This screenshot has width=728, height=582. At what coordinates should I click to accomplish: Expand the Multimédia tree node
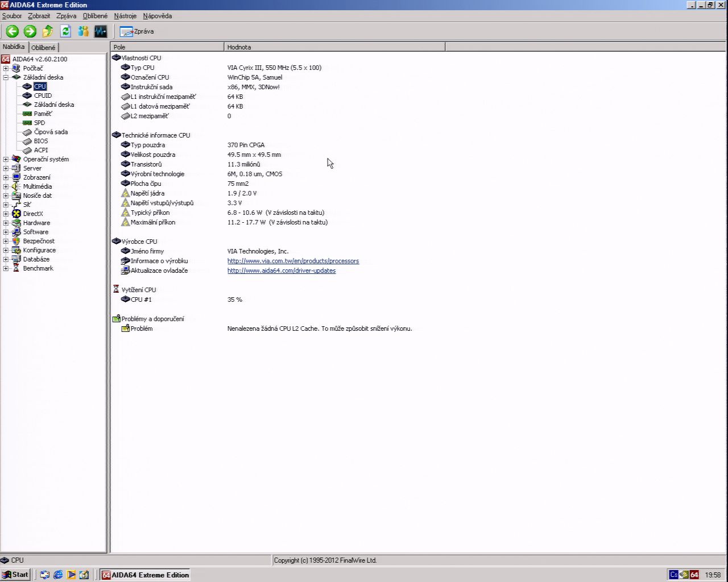point(6,186)
